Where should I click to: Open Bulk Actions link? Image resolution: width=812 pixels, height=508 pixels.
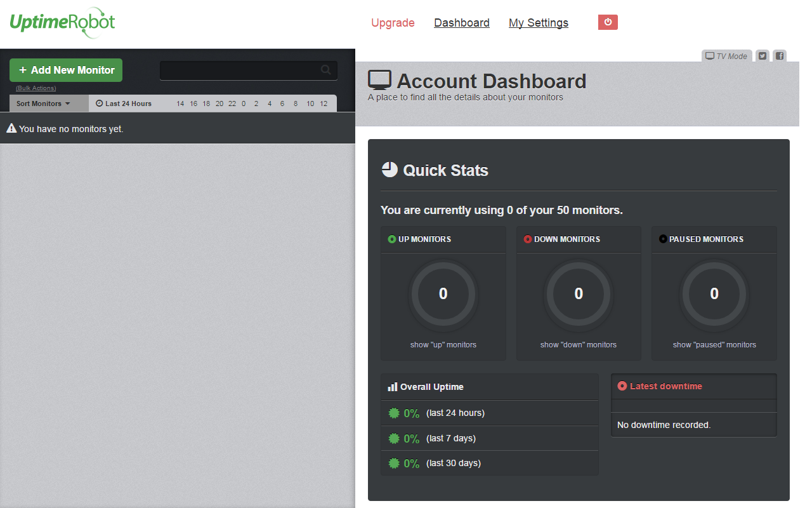pyautogui.click(x=36, y=88)
